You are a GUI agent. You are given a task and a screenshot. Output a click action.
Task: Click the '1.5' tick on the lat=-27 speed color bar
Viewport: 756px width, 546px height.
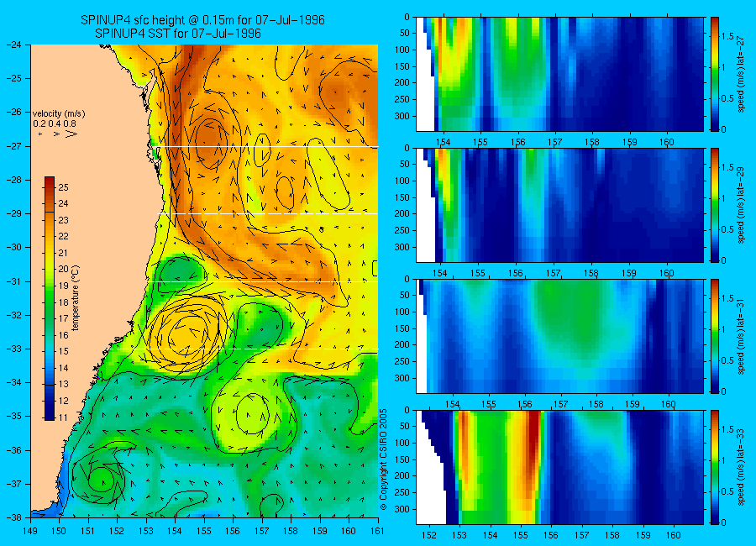click(728, 37)
